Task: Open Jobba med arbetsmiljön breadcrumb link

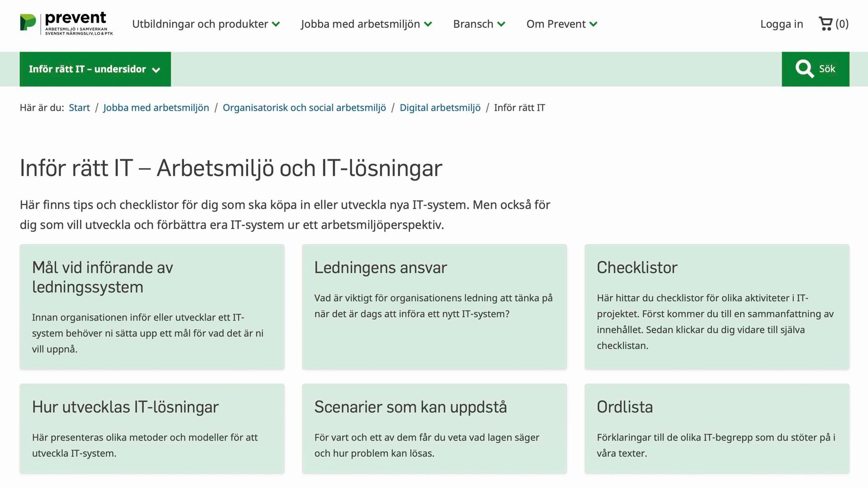Action: click(x=156, y=108)
